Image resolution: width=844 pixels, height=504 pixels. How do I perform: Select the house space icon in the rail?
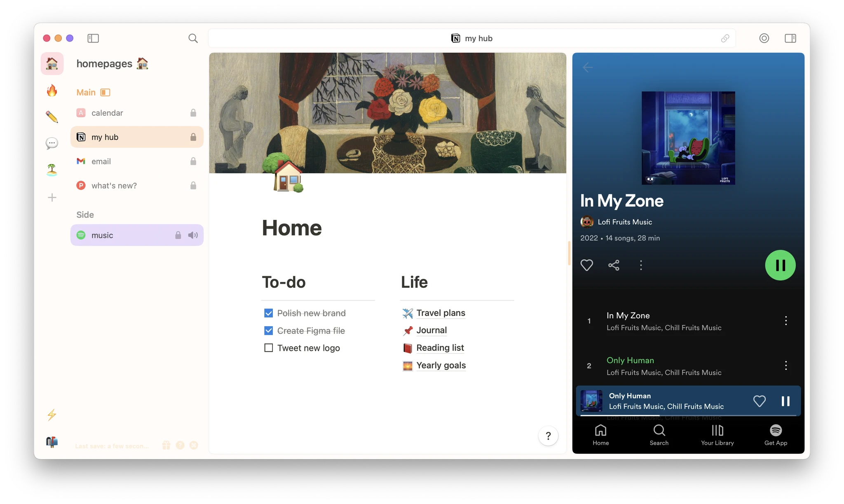click(x=52, y=63)
